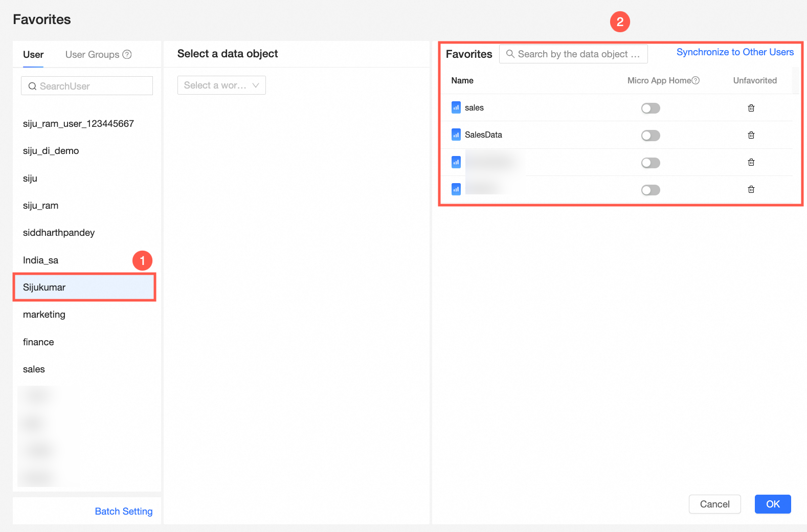807x532 pixels.
Task: Click the Unfavorited column header
Action: pos(755,80)
